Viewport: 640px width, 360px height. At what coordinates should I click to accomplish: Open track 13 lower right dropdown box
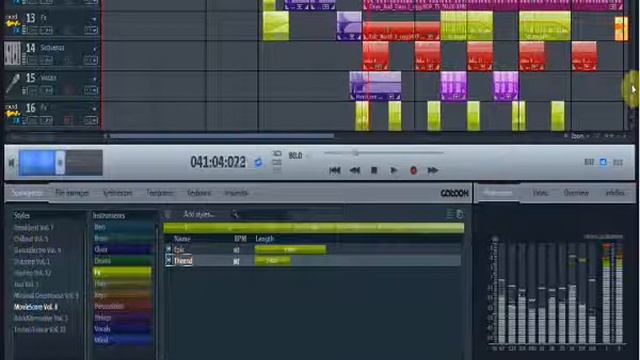(x=91, y=30)
